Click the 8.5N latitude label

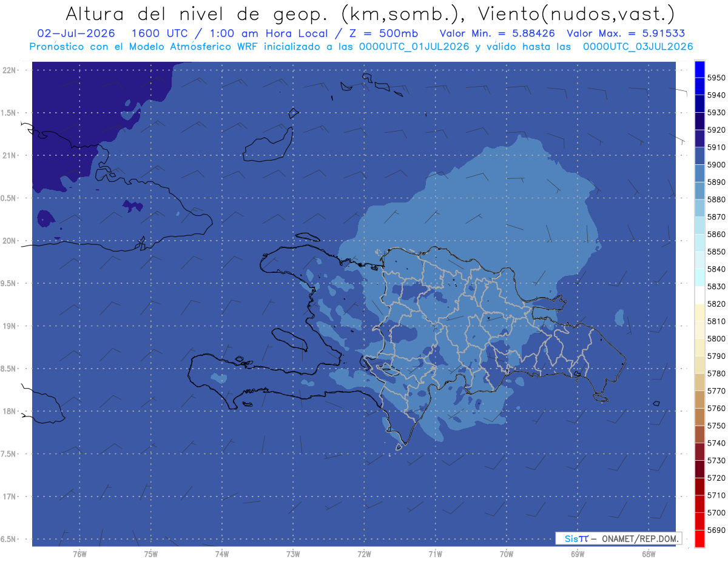click(9, 369)
